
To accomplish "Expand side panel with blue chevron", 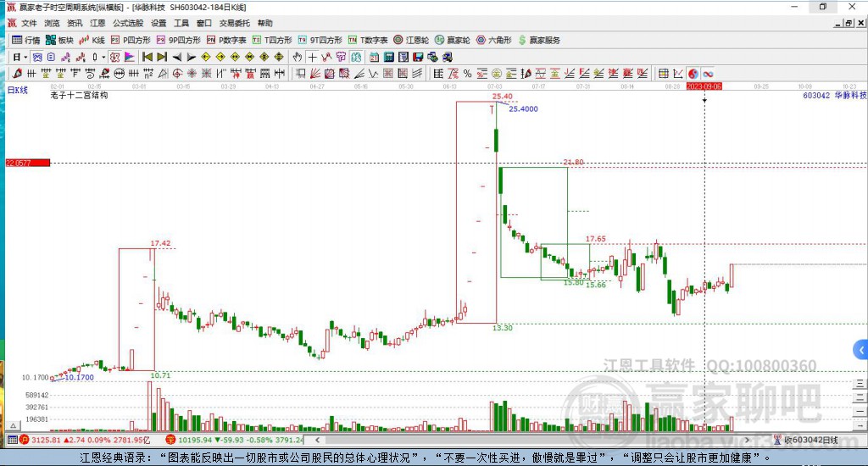I will [x=861, y=350].
